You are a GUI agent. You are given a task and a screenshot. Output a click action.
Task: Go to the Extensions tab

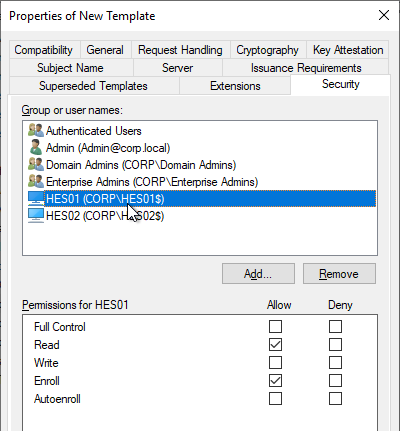click(235, 86)
